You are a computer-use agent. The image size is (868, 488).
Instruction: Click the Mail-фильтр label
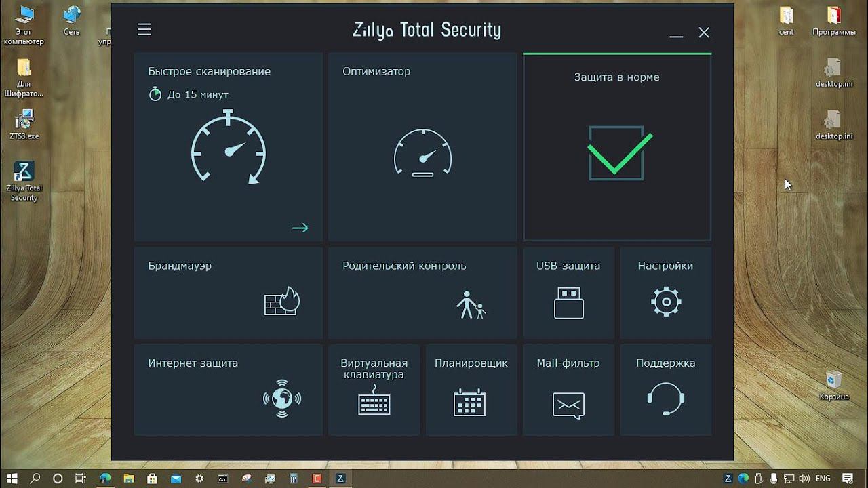pos(568,363)
